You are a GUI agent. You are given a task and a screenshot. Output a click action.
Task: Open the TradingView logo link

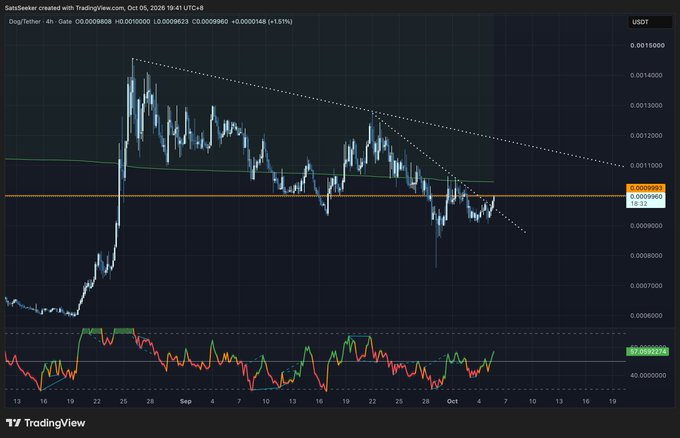[46, 423]
